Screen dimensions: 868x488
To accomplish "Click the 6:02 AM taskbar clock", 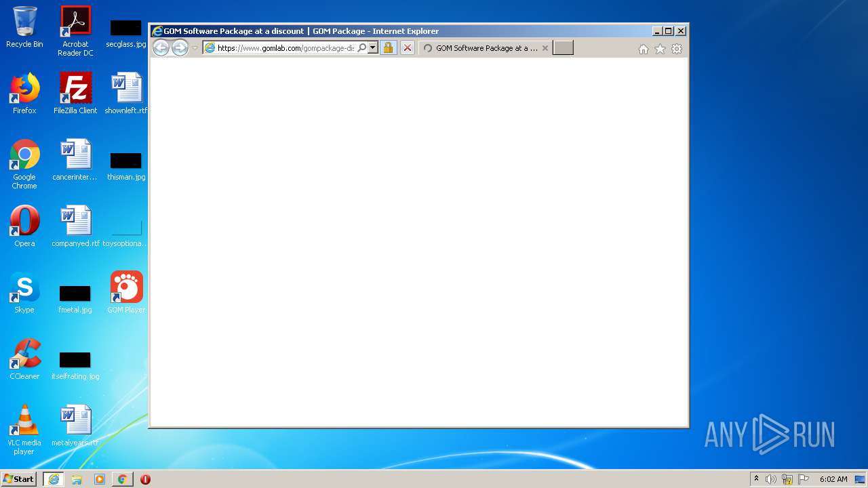I will coord(833,479).
